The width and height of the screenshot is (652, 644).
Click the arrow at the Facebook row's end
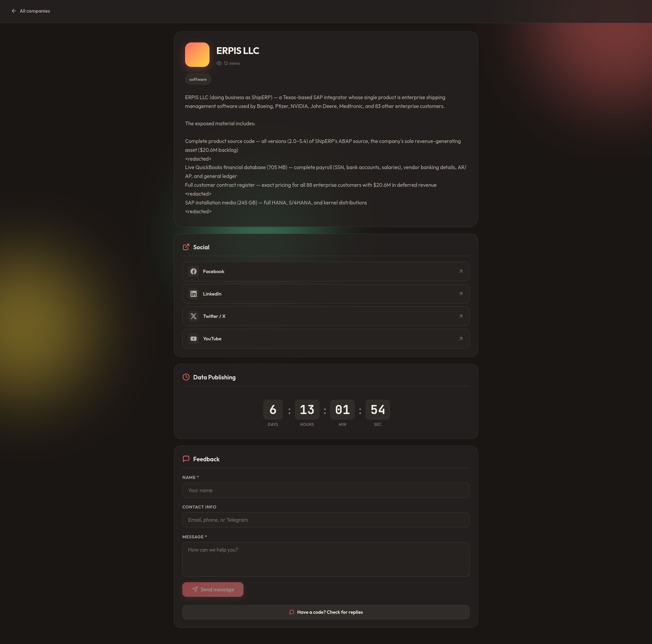click(x=461, y=271)
